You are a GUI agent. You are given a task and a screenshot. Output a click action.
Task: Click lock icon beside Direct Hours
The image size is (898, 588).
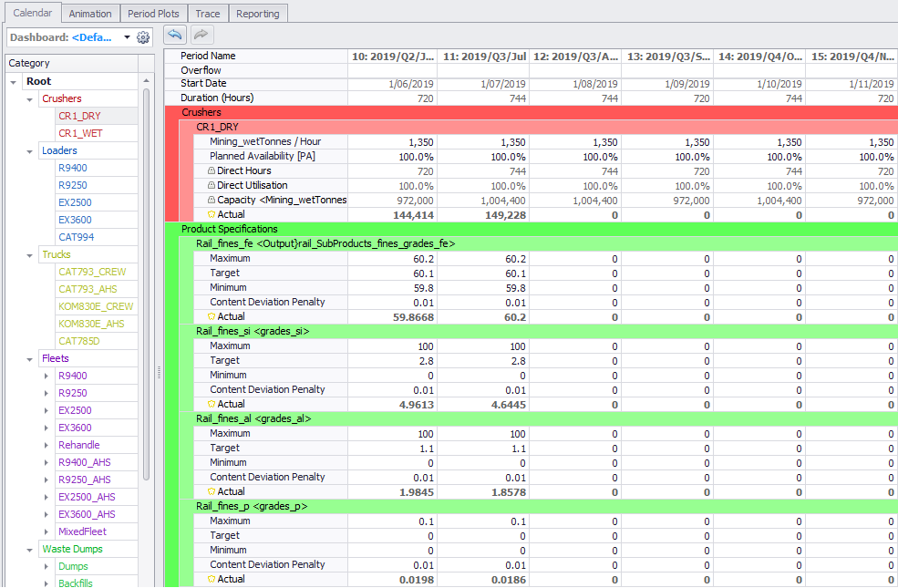pos(212,171)
